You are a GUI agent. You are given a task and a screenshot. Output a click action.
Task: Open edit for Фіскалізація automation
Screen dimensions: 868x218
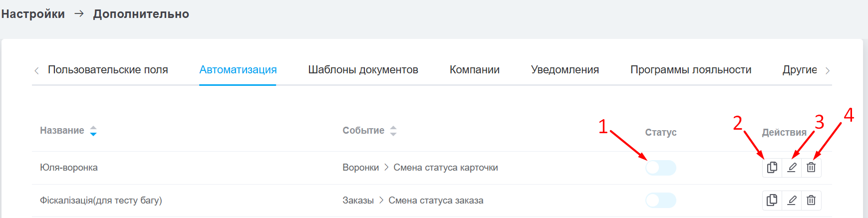tap(792, 201)
